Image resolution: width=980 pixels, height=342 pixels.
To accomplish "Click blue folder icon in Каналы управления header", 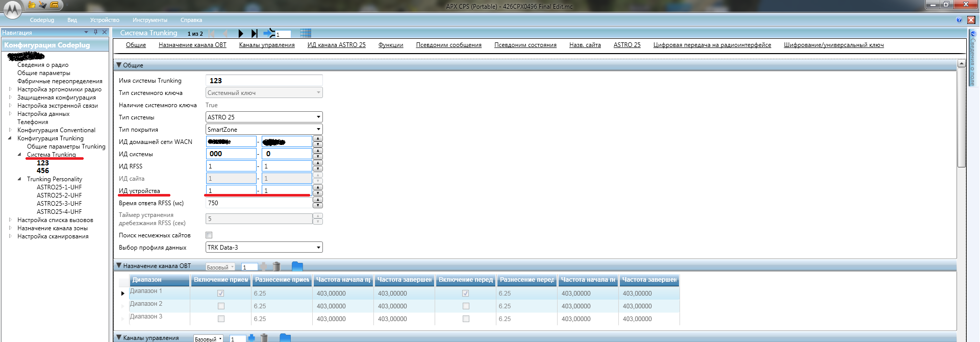I will [285, 338].
